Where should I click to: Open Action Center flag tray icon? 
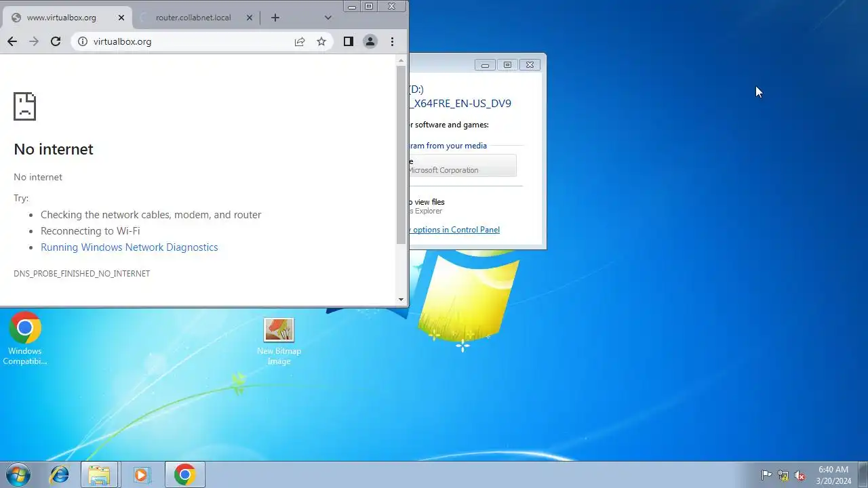pyautogui.click(x=766, y=475)
